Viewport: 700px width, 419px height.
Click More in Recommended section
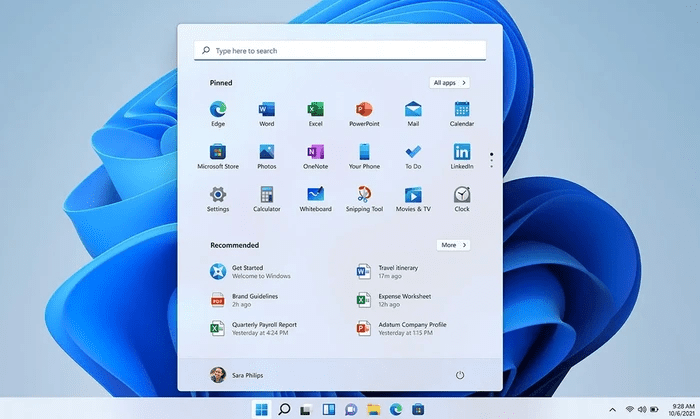point(453,245)
